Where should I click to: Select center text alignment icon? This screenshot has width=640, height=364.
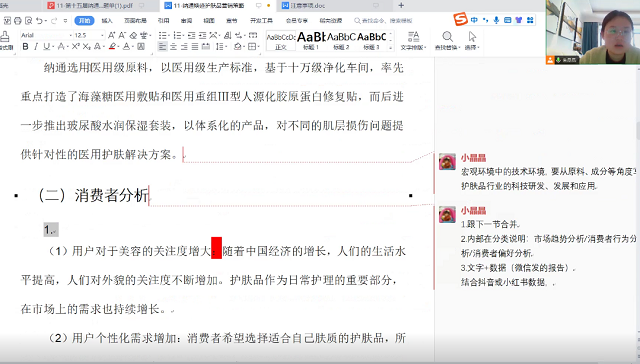point(173,47)
